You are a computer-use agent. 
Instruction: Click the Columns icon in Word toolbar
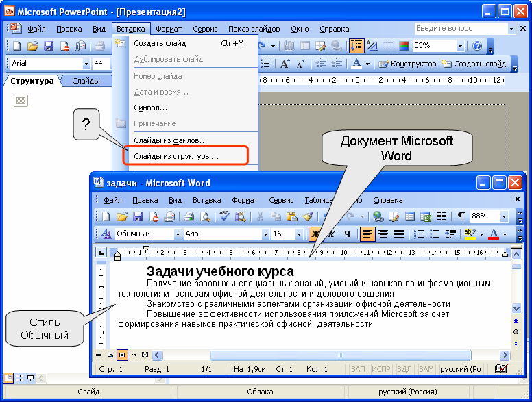pos(441,216)
